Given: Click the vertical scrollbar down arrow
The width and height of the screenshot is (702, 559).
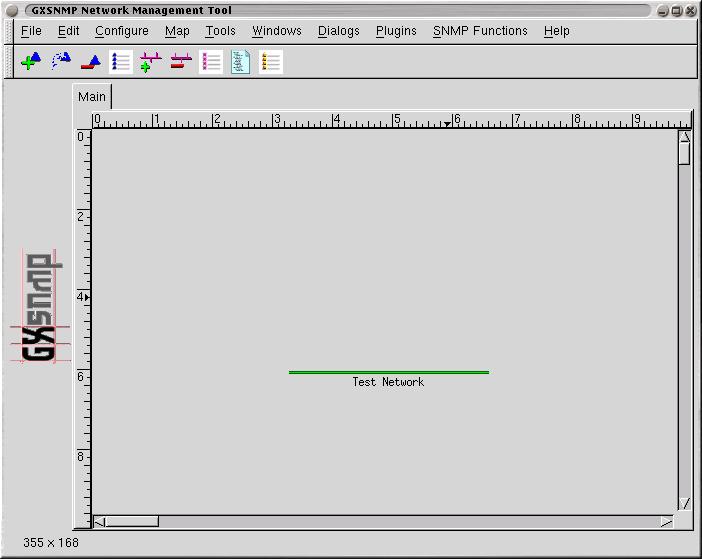Looking at the screenshot, I should pos(685,504).
